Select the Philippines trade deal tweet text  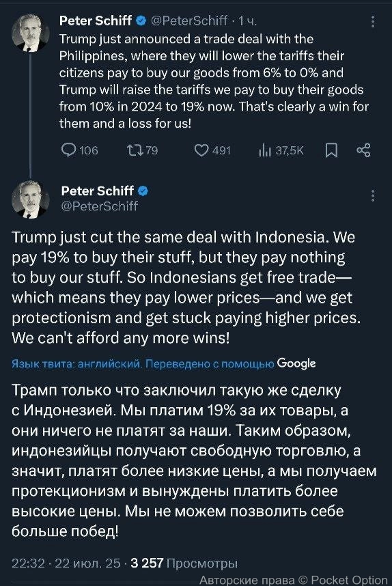(x=214, y=81)
